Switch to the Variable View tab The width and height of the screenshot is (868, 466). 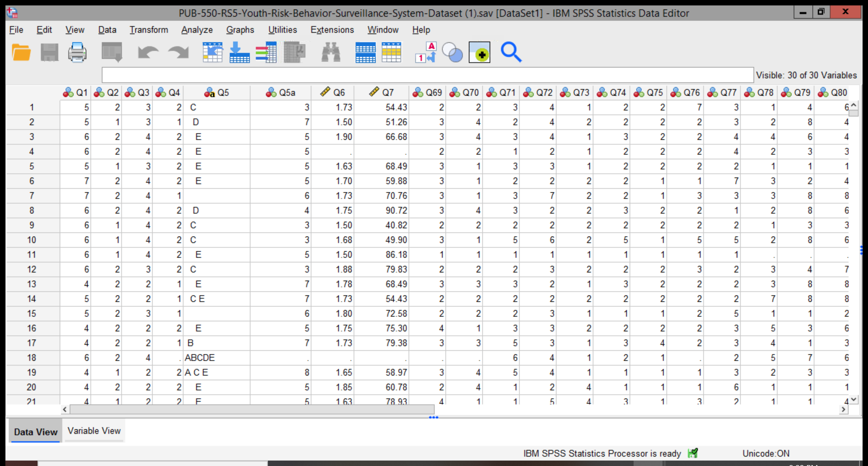(x=94, y=431)
